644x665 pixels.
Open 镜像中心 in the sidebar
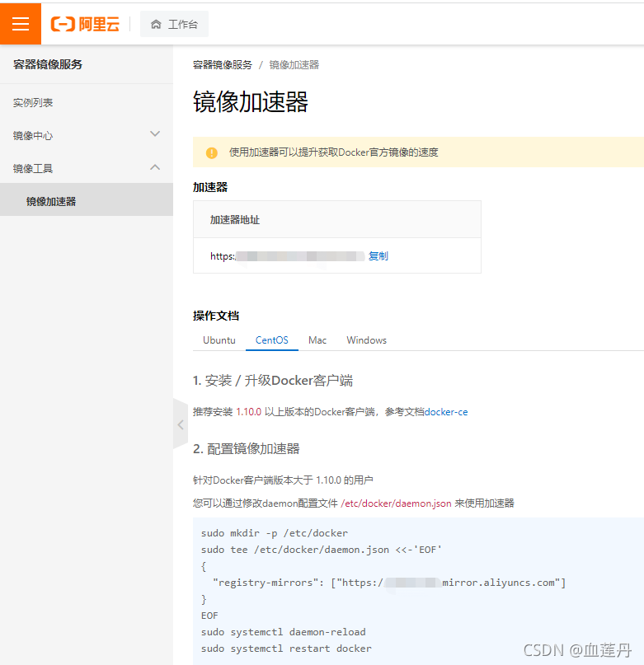tap(33, 136)
